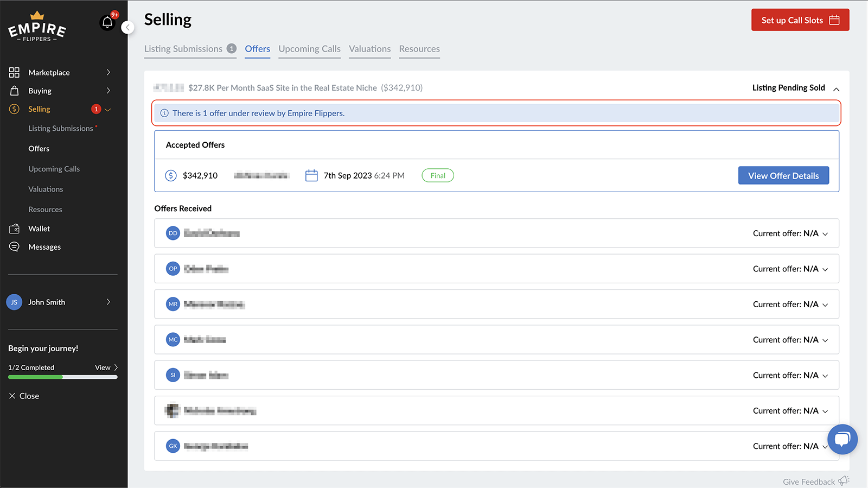
Task: Collapse the Listing Pending Sold section
Action: click(x=836, y=89)
